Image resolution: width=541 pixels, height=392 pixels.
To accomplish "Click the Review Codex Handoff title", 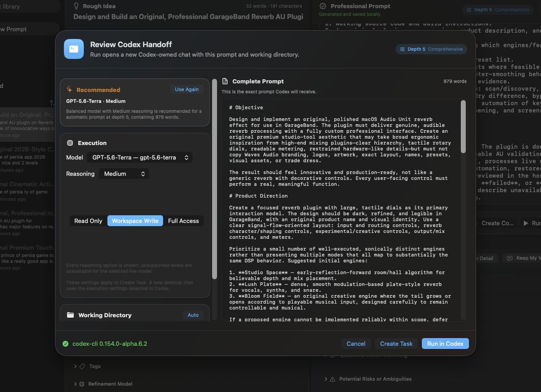I will tap(131, 44).
